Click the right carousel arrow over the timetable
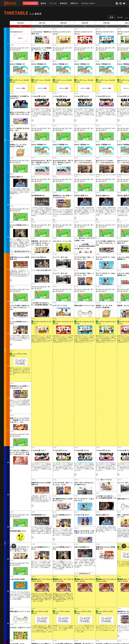This screenshot has width=129, height=644. pyautogui.click(x=124, y=546)
